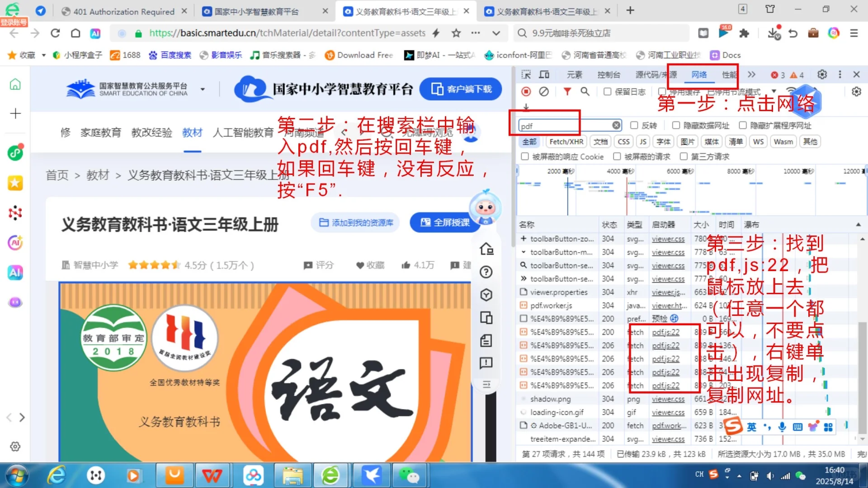Click the Windows Start button
Screen dimensions: 868x488
click(x=17, y=475)
